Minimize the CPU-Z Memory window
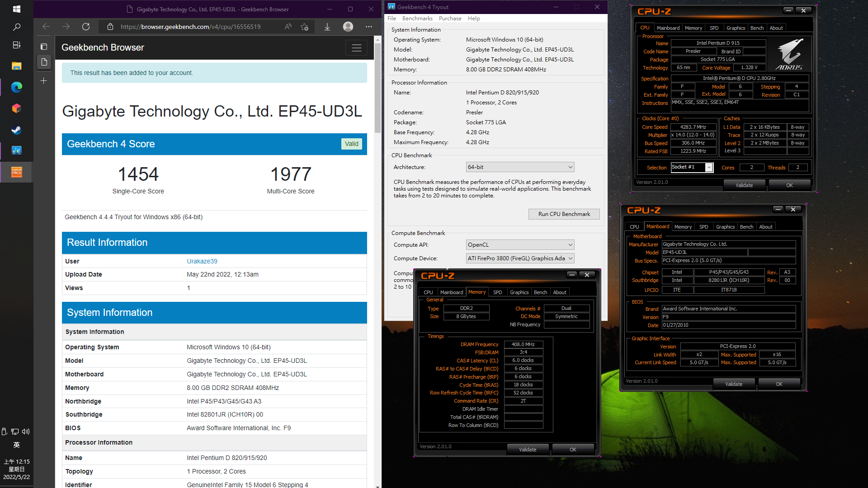 572,275
